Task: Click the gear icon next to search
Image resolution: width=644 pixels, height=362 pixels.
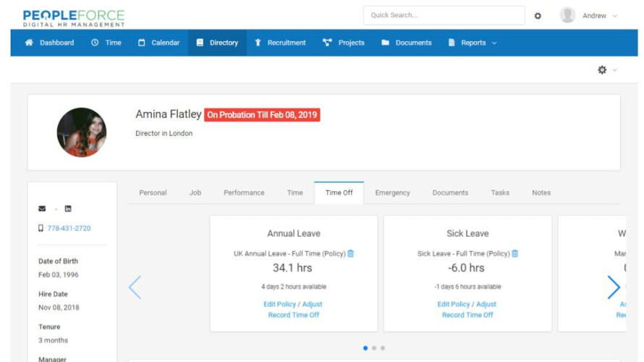Action: click(x=538, y=16)
